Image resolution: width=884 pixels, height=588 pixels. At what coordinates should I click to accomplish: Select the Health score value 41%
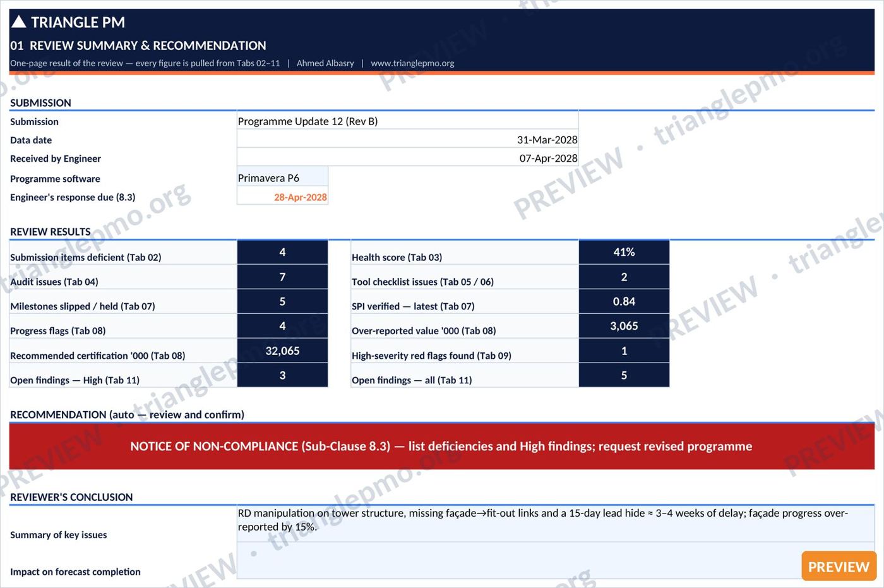(624, 252)
